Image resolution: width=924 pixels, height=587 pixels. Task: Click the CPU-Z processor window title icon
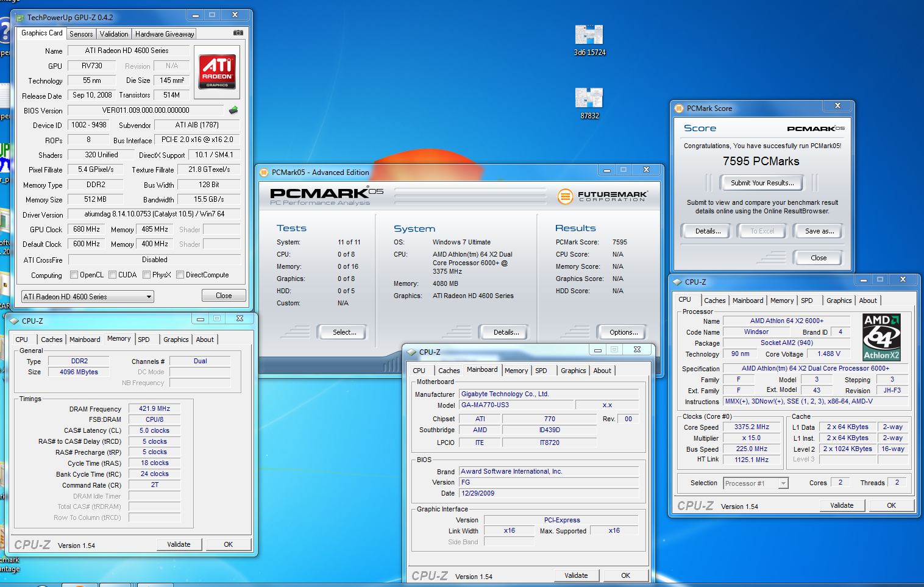(x=678, y=282)
